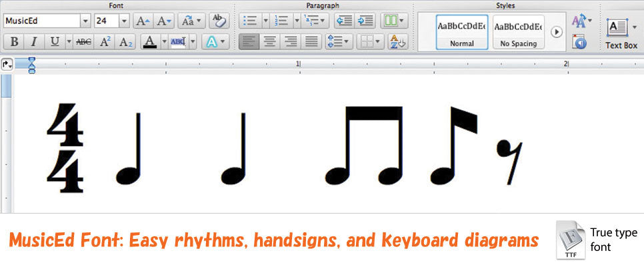Toggle strikethrough text formatting

[x=84, y=42]
